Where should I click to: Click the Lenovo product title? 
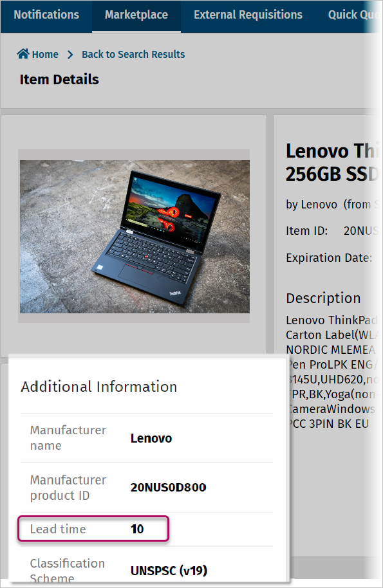coord(332,162)
